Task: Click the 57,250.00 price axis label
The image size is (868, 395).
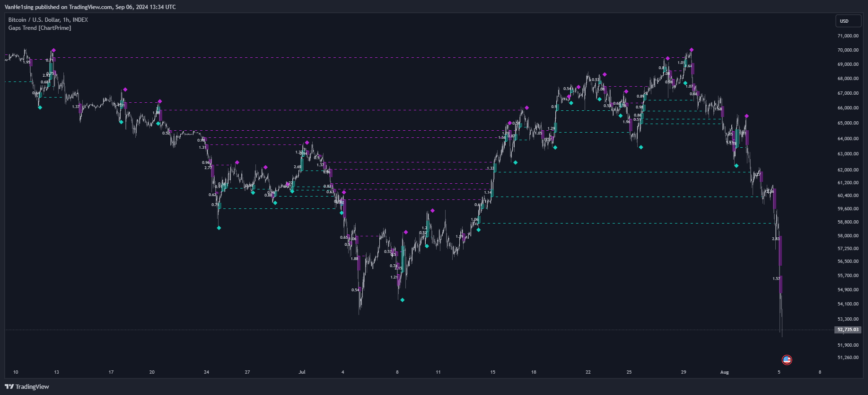Action: click(x=848, y=249)
